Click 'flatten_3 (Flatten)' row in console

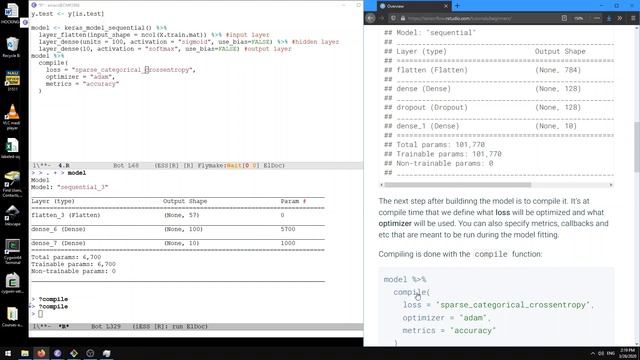[x=178, y=215]
